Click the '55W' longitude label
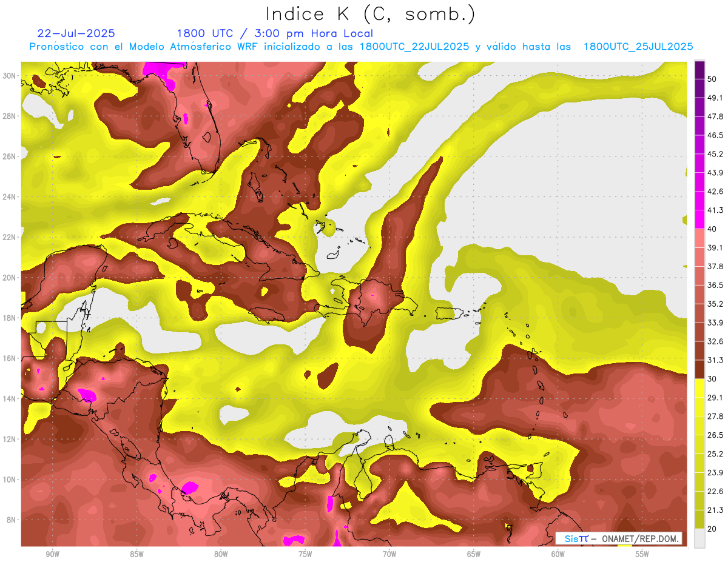 [x=642, y=554]
